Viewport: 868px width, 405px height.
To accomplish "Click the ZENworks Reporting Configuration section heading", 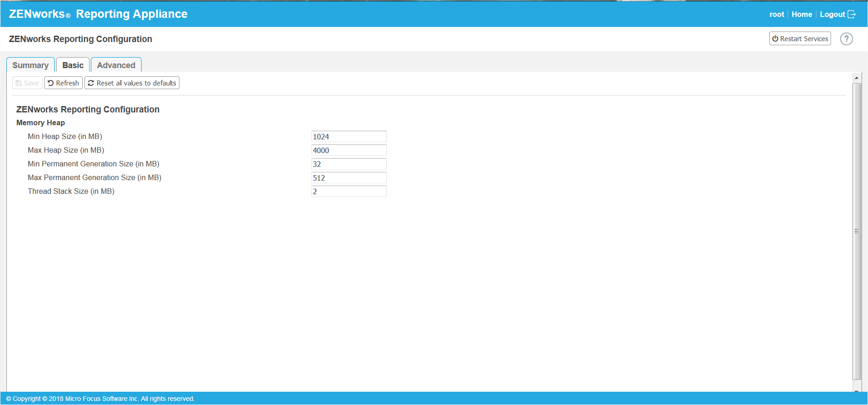I will click(x=88, y=109).
